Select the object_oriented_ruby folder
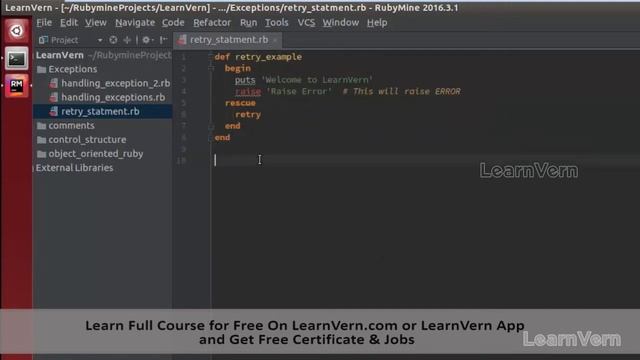The image size is (640, 360). (96, 154)
